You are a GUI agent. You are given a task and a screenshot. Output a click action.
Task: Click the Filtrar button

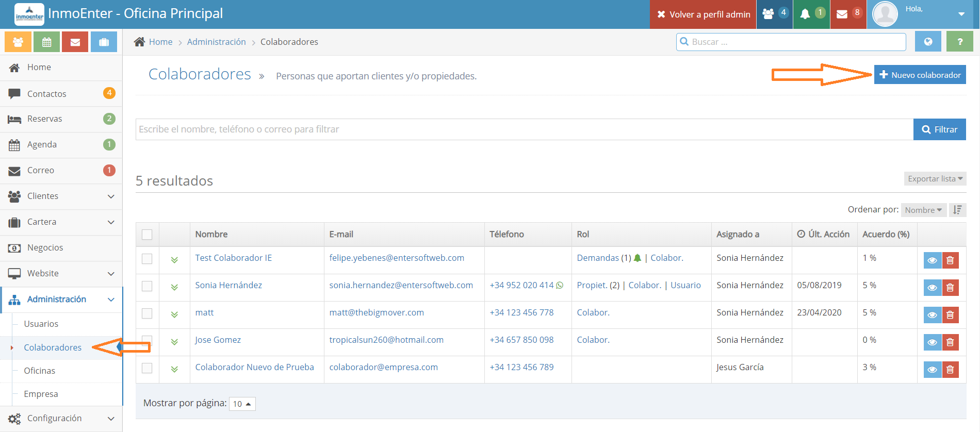coord(940,129)
